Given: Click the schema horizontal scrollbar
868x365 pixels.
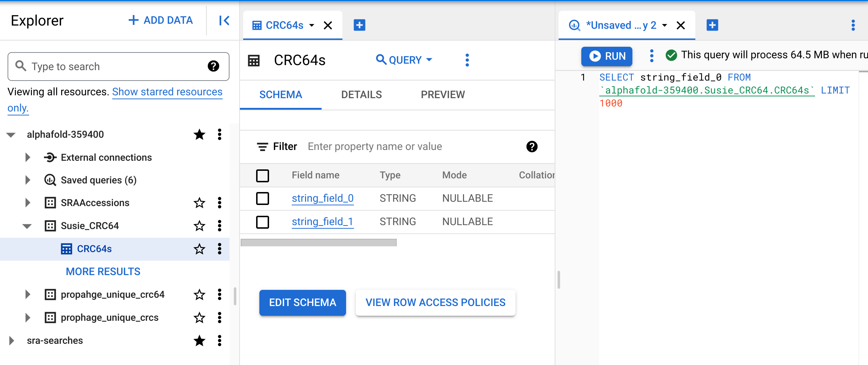Looking at the screenshot, I should pyautogui.click(x=318, y=243).
